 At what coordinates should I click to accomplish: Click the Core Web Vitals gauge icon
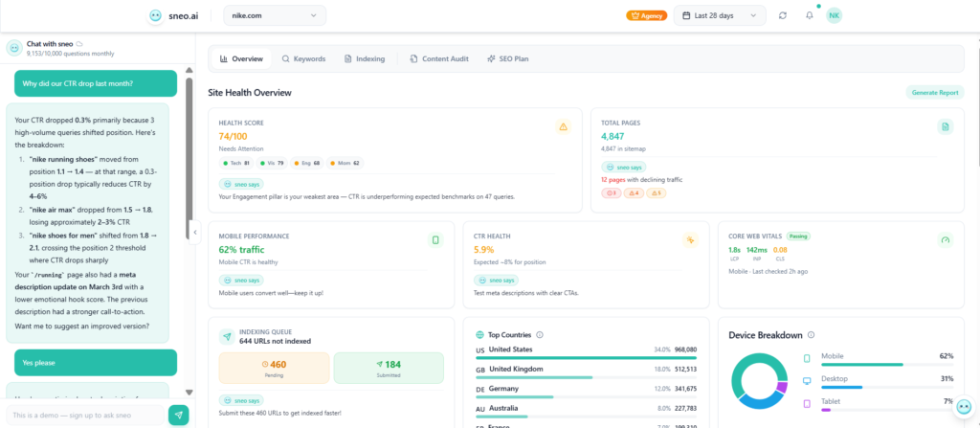coord(945,239)
